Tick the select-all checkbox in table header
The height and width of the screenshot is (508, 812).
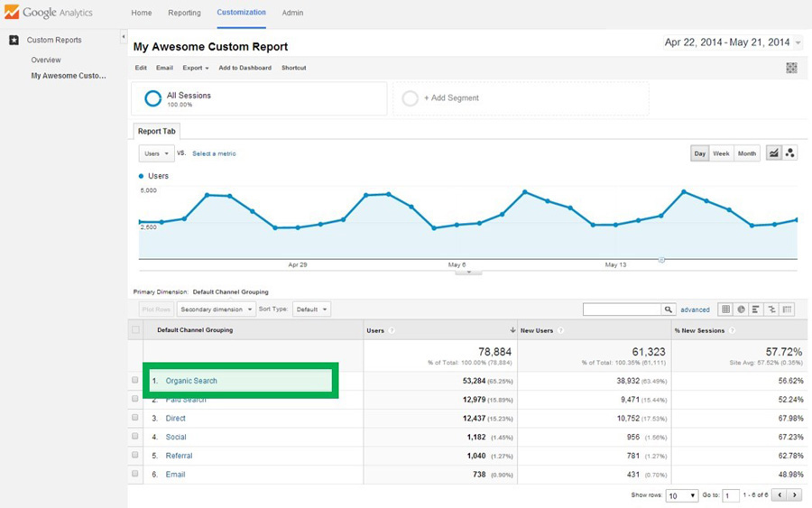point(136,330)
